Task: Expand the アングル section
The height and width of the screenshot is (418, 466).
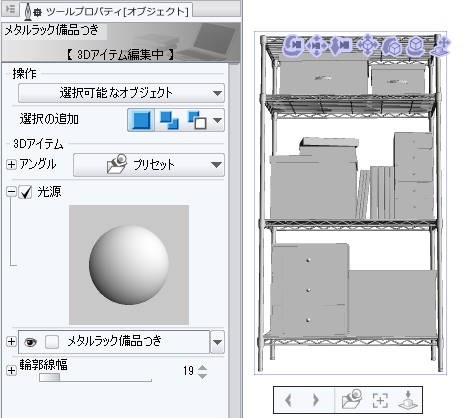Action: tap(11, 164)
